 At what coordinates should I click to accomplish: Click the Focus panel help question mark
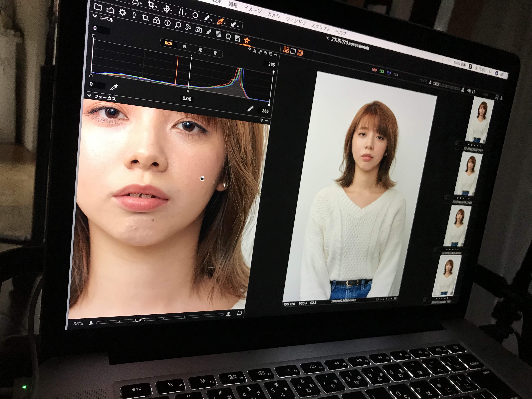[262, 120]
